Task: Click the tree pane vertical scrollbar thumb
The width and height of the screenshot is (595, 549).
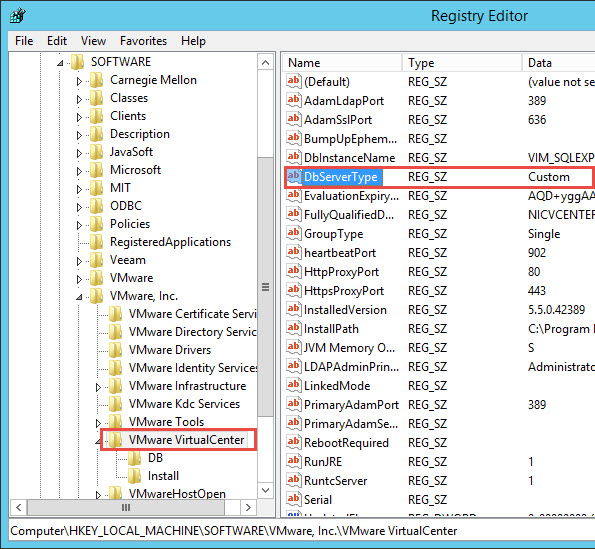Action: [x=266, y=286]
